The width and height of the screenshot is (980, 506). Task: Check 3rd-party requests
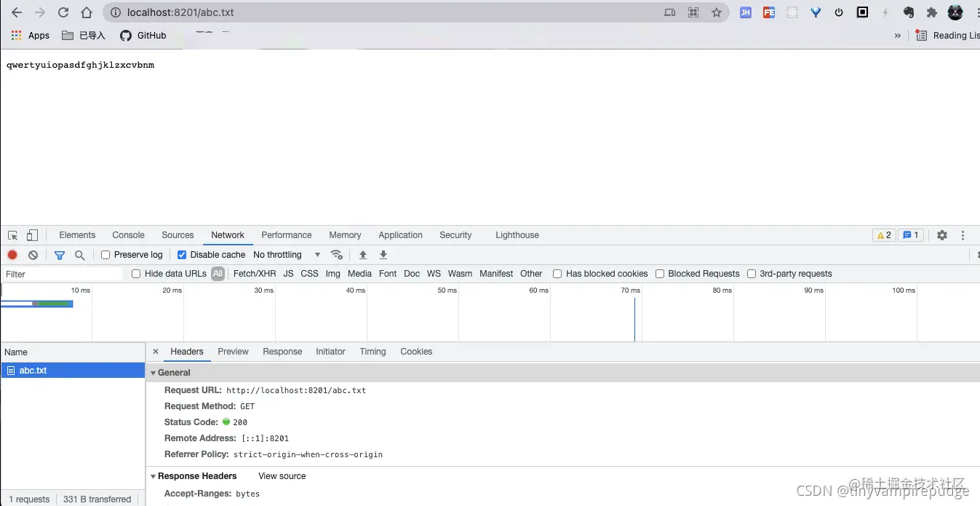pyautogui.click(x=752, y=274)
